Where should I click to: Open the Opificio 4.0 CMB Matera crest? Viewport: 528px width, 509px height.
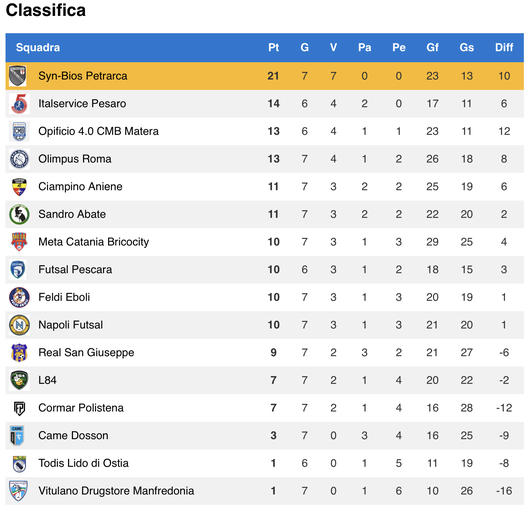tap(19, 131)
